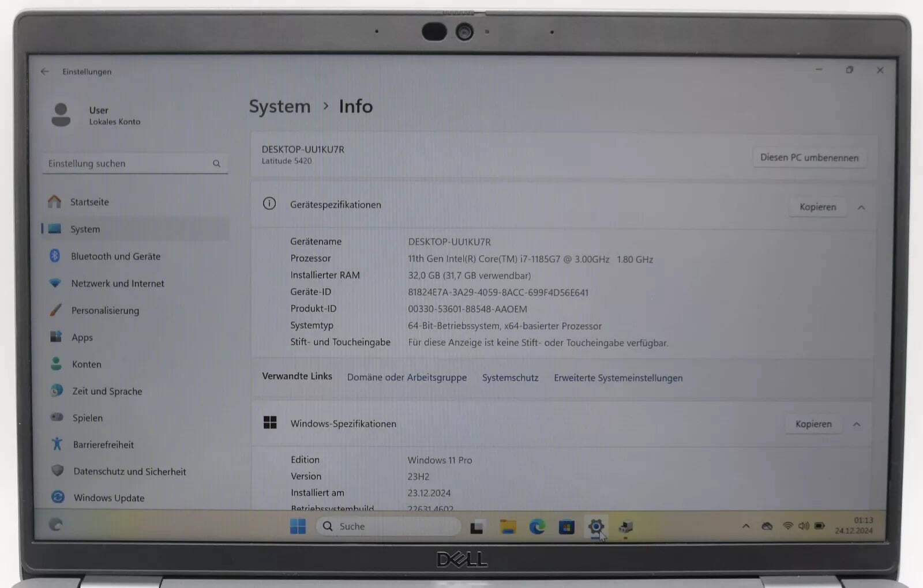Image resolution: width=923 pixels, height=588 pixels.
Task: Select Windows Update menu entry
Action: click(x=109, y=498)
